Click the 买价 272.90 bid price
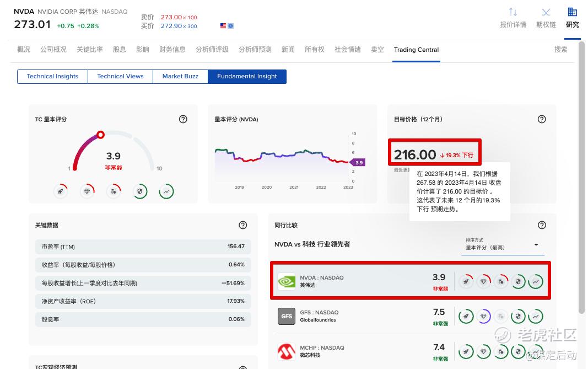The image size is (588, 369). pos(171,26)
